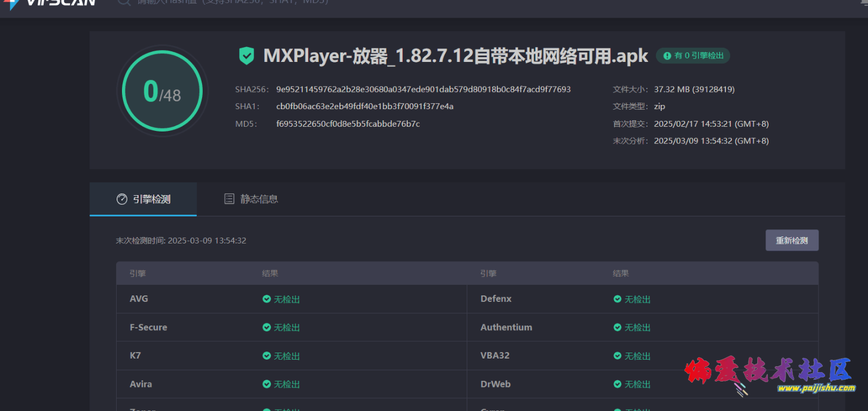Screen dimensions: 868x411
Task: Click the green check icon in Avira row
Action: click(x=266, y=384)
